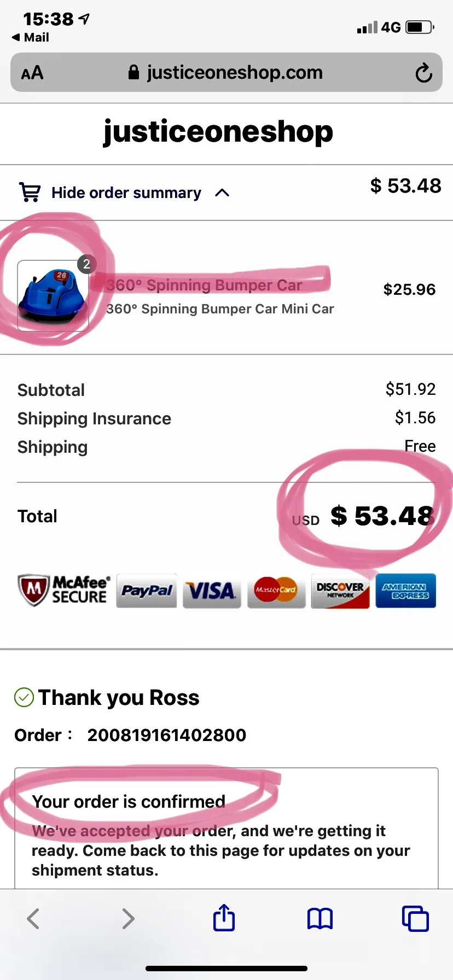Click the McAfee Secure badge
Screen dimensions: 453x980
[64, 590]
